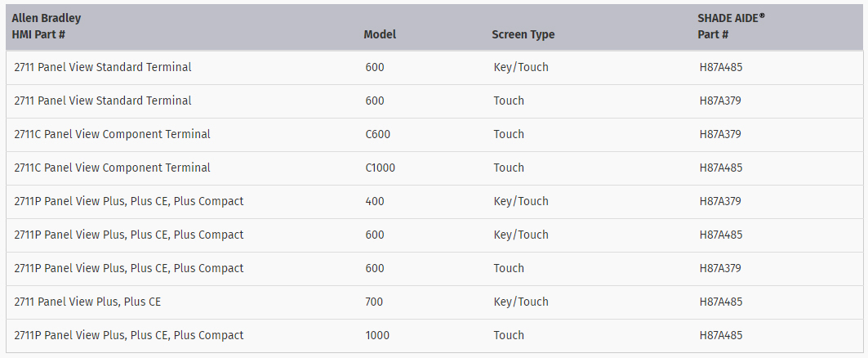Click part number H87A485 in the model 700 row

(x=721, y=302)
